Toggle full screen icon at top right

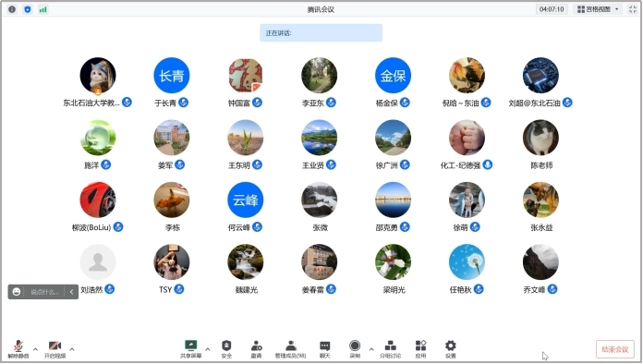[x=633, y=9]
